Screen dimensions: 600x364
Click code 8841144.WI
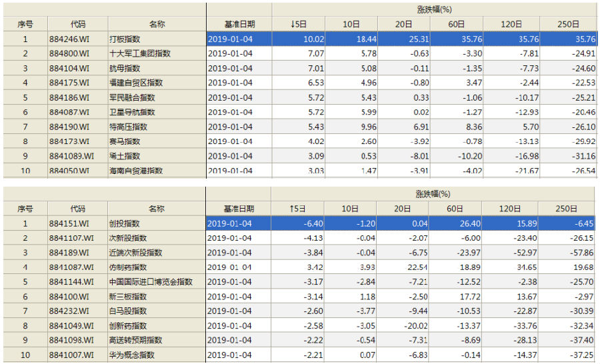pos(71,282)
